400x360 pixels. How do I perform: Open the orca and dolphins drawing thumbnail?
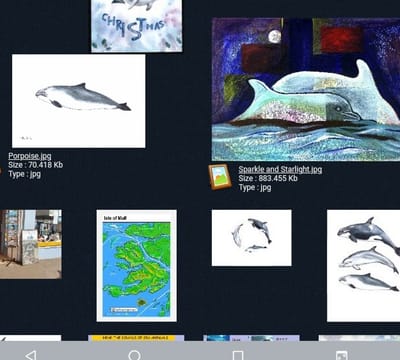pyautogui.click(x=363, y=266)
